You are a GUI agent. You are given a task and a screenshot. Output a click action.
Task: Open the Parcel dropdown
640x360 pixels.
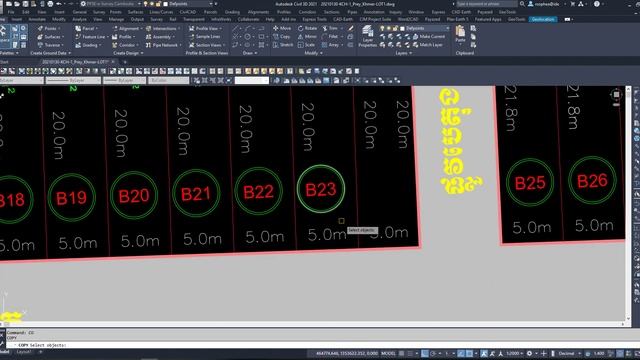[87, 28]
